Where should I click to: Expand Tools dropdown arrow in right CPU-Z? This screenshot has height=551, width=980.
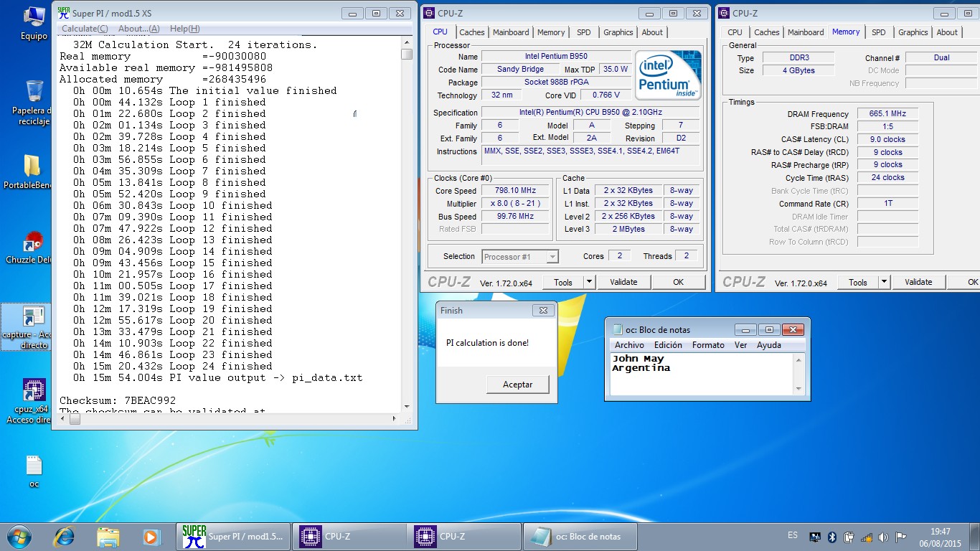(x=884, y=282)
